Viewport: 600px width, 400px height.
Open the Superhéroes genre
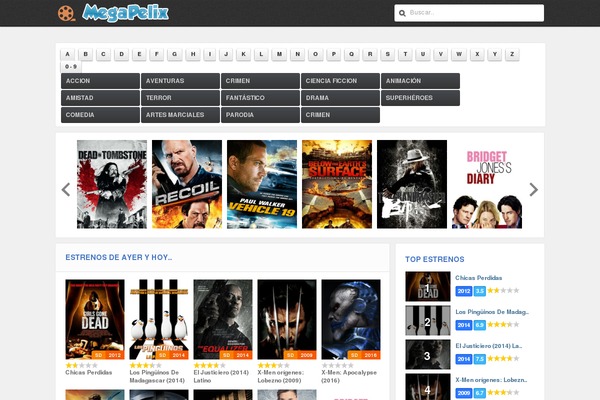[x=420, y=98]
